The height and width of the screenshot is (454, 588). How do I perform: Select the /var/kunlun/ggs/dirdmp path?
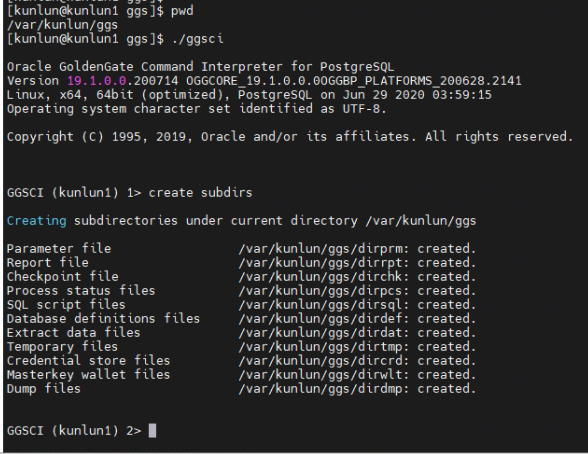321,389
